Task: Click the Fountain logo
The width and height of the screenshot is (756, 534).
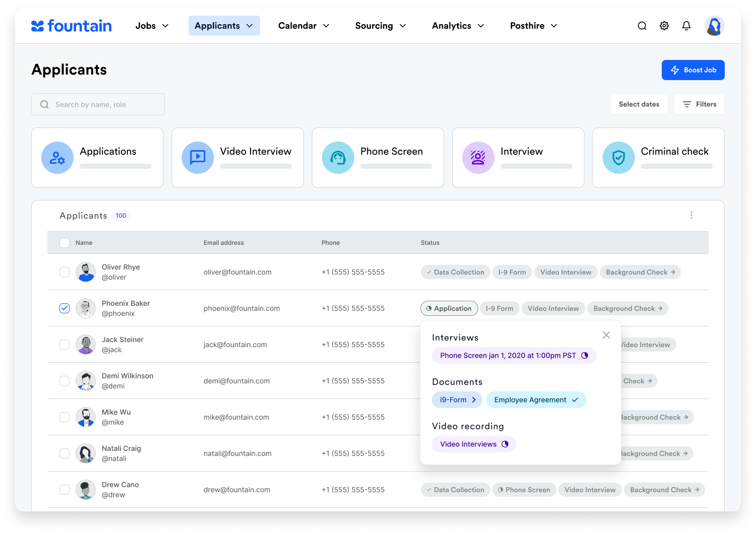Action: [72, 26]
